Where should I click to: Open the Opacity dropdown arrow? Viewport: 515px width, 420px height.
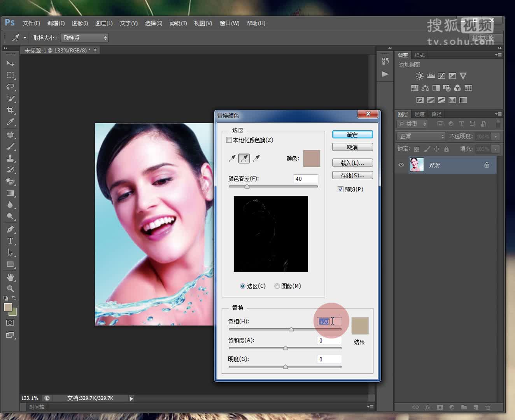[x=496, y=136]
